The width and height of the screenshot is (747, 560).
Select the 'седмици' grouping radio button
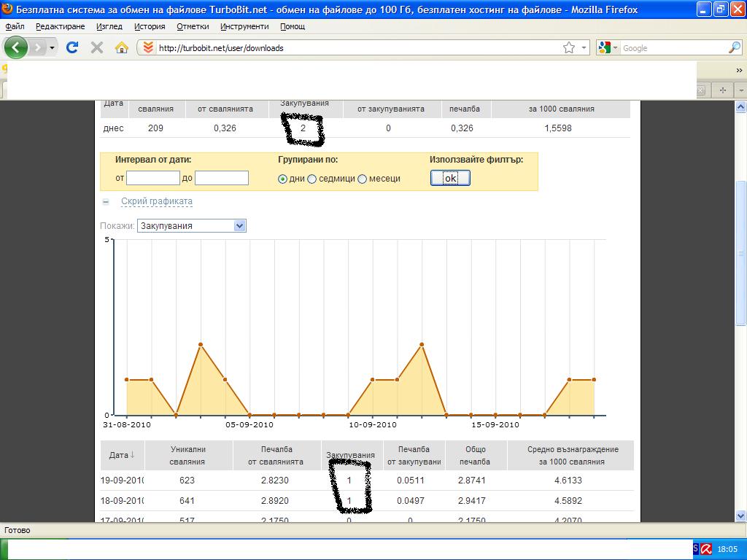[x=312, y=179]
